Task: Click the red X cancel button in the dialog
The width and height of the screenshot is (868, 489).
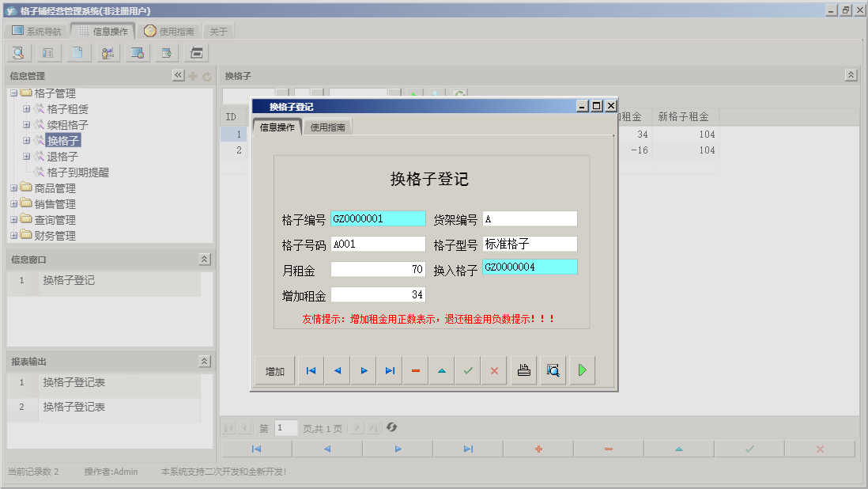Action: 494,370
